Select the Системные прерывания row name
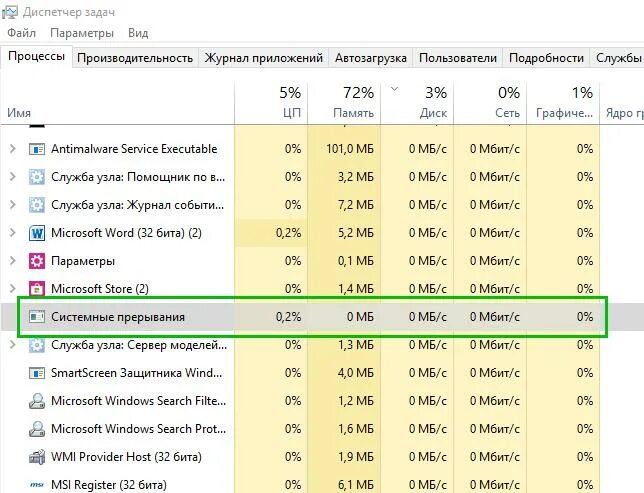The image size is (644, 493). pyautogui.click(x=118, y=317)
